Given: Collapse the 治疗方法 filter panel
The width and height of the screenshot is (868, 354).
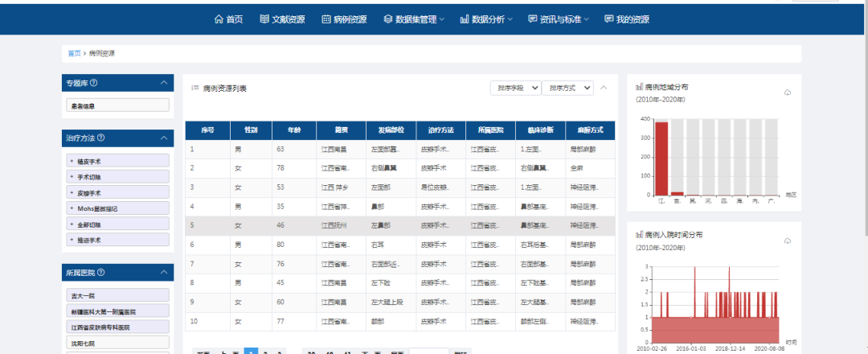Looking at the screenshot, I should click(164, 138).
